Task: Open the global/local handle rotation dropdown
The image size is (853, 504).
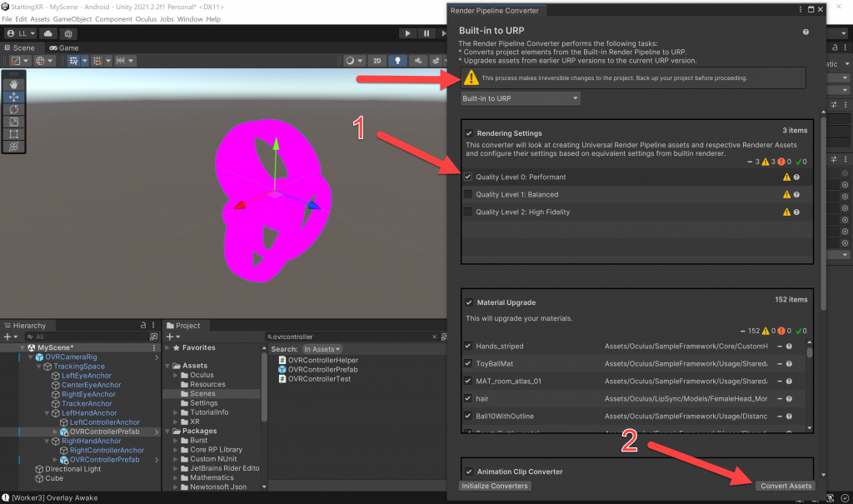Action: pyautogui.click(x=43, y=61)
